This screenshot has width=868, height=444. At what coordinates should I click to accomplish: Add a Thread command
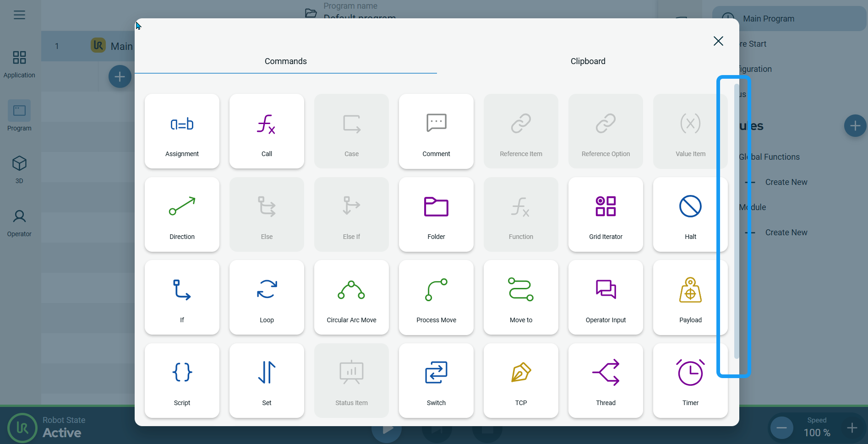[606, 380]
